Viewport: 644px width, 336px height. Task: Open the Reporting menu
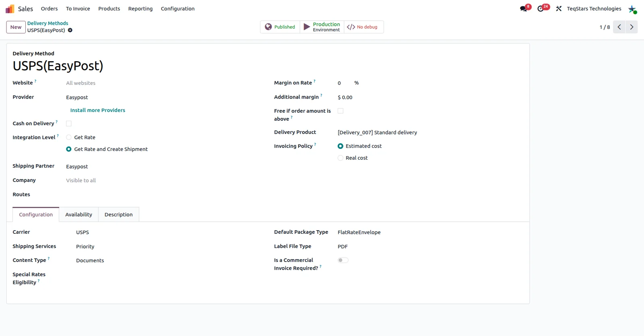tap(140, 8)
